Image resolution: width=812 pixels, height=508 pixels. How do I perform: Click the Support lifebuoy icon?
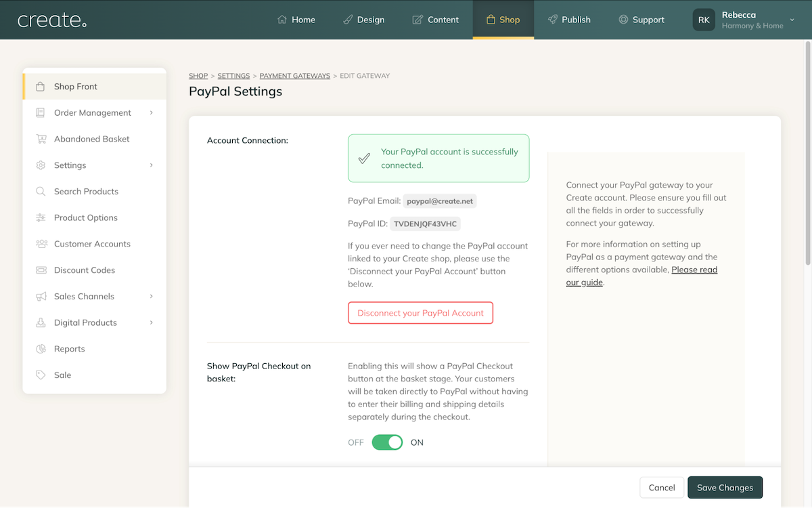[623, 20]
